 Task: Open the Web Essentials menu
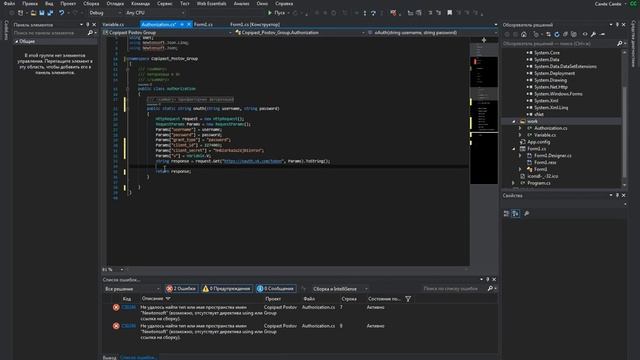(x=211, y=3)
